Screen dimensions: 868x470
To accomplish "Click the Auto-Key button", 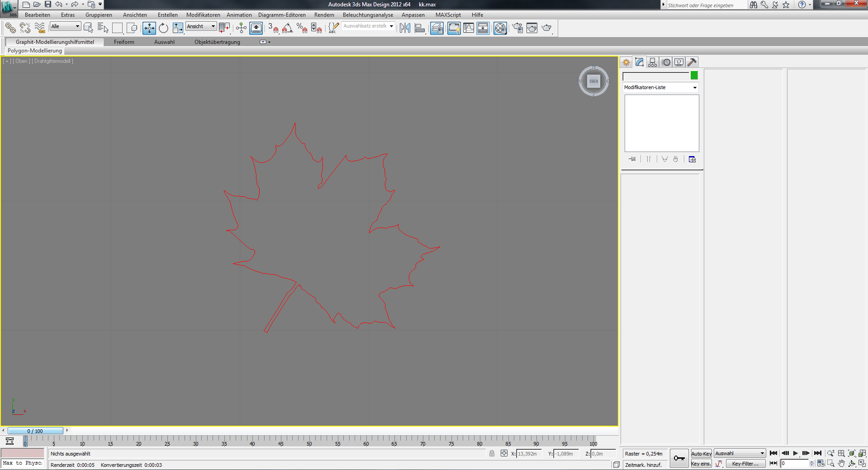I will (x=701, y=454).
